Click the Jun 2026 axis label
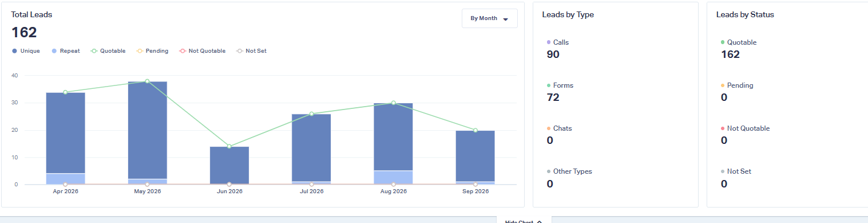Viewport: 868px width, 223px height. click(229, 191)
